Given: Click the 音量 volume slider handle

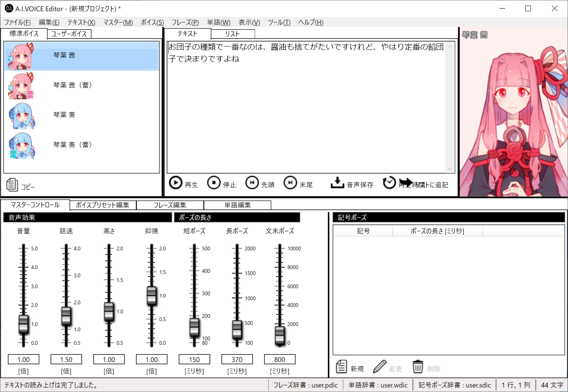Looking at the screenshot, I should tap(23, 324).
